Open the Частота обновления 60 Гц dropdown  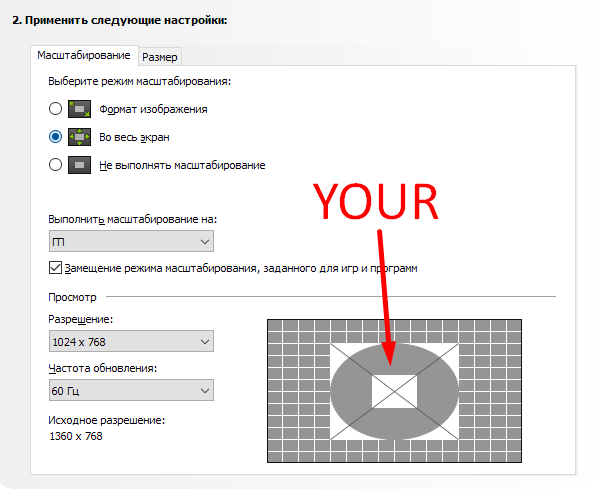[x=131, y=390]
